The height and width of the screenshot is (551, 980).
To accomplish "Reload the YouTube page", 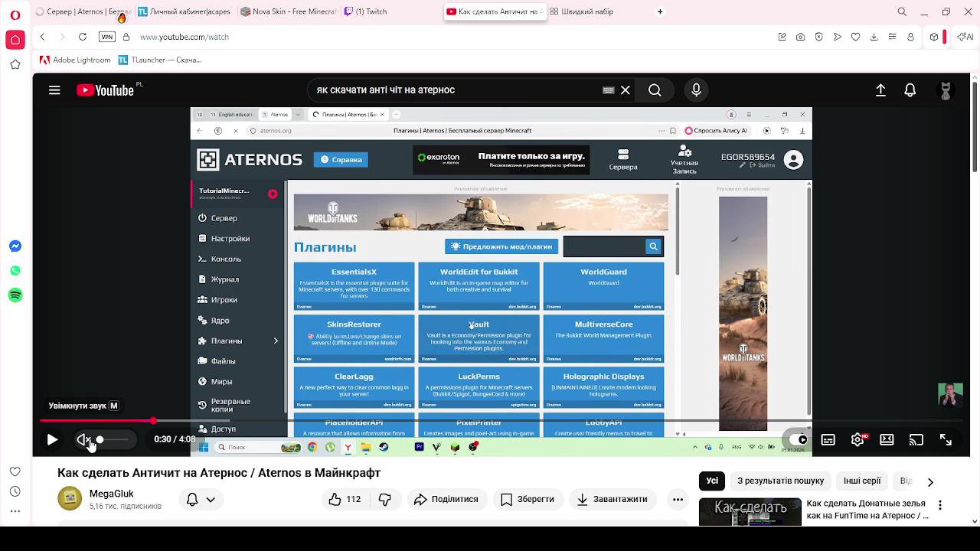I will click(83, 37).
